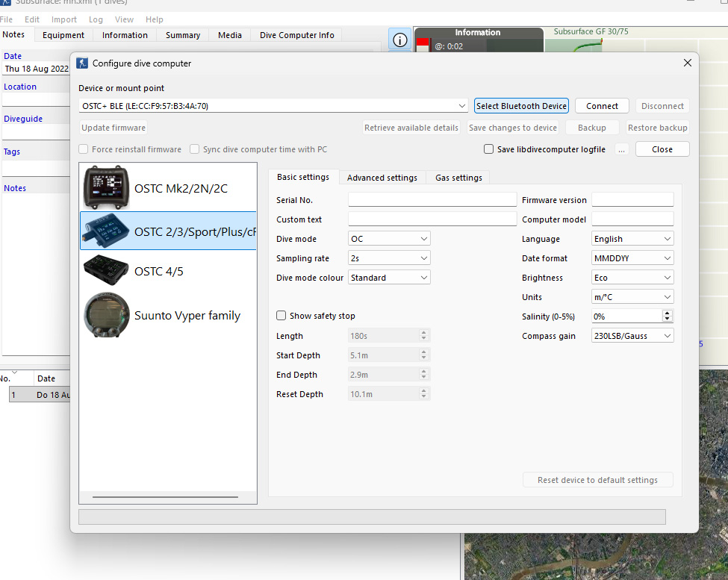Toggle Force reinstall firmware checkbox
The width and height of the screenshot is (728, 580).
pyautogui.click(x=84, y=149)
